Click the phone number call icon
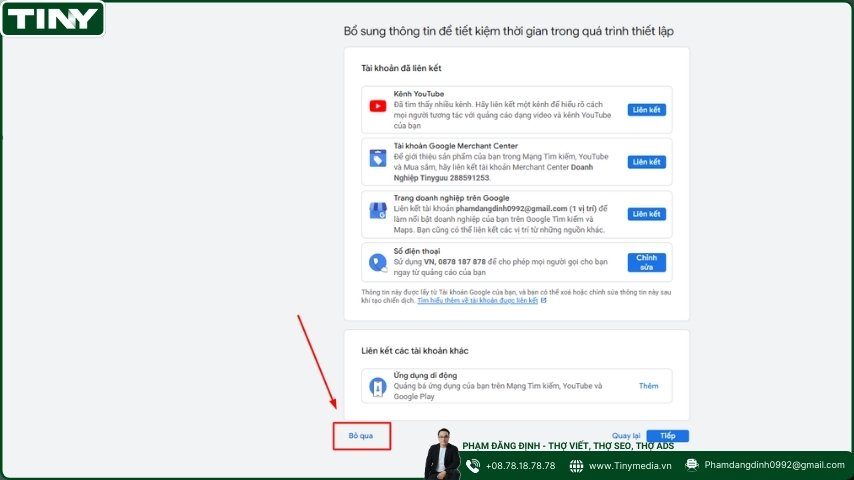854x480 pixels. coord(378,263)
